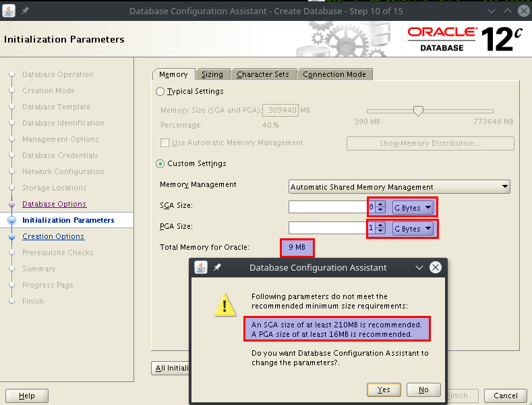Screen dimensions: 532x405
Task: Select Custom Settings radio button
Action: point(160,164)
